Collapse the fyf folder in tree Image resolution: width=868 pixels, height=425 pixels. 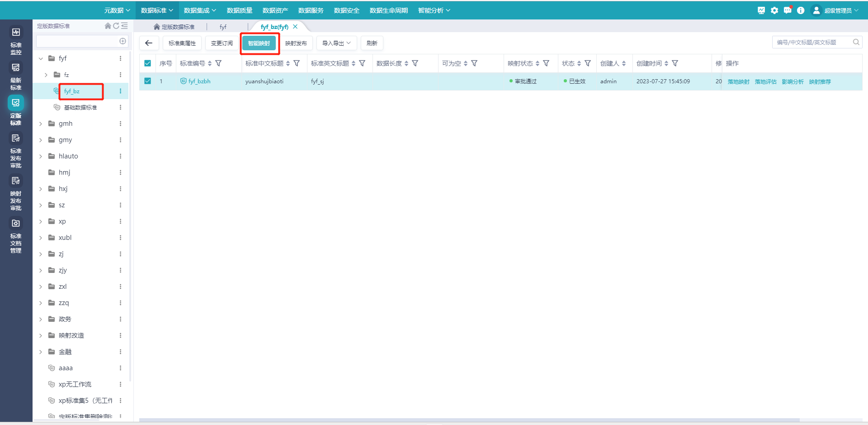[x=41, y=58]
